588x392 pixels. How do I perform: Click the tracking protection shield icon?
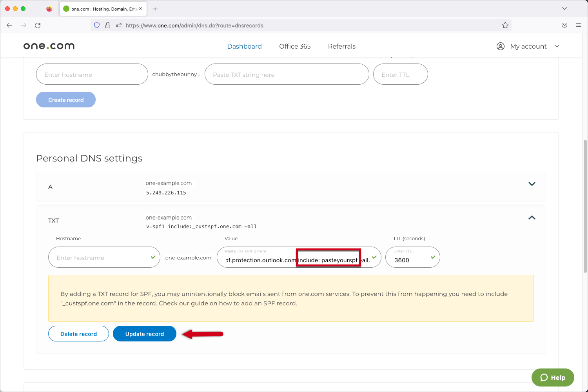(x=96, y=25)
